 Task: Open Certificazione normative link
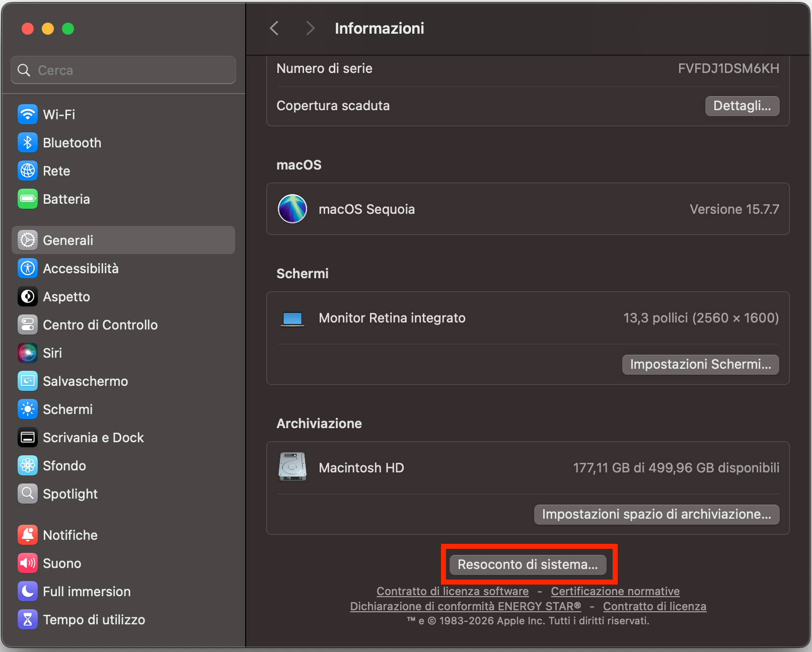(x=615, y=591)
